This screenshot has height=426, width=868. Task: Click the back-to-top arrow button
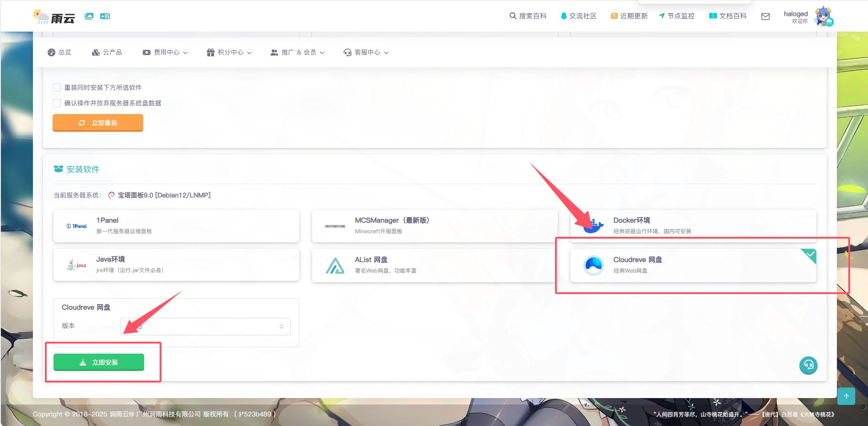pyautogui.click(x=846, y=396)
